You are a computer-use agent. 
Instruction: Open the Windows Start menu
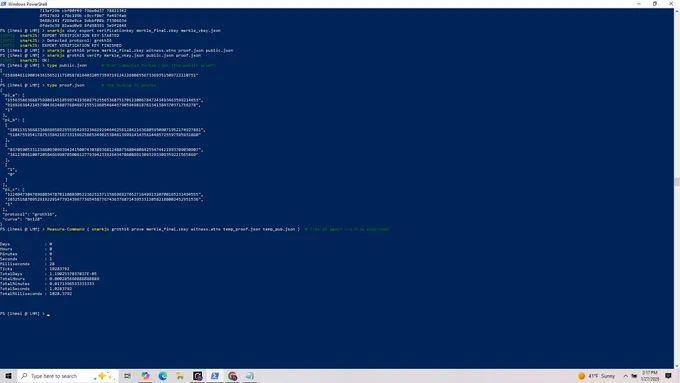click(8, 376)
